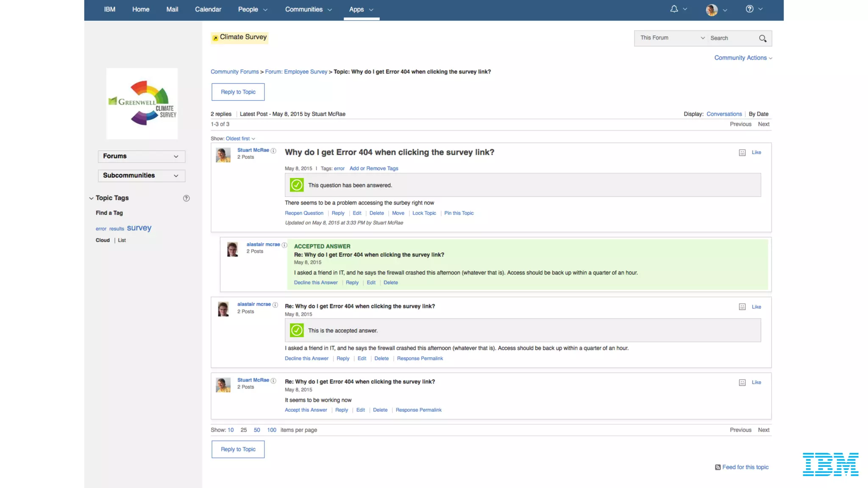Open user profile avatar in top bar
Image resolution: width=868 pixels, height=488 pixels.
(x=712, y=10)
